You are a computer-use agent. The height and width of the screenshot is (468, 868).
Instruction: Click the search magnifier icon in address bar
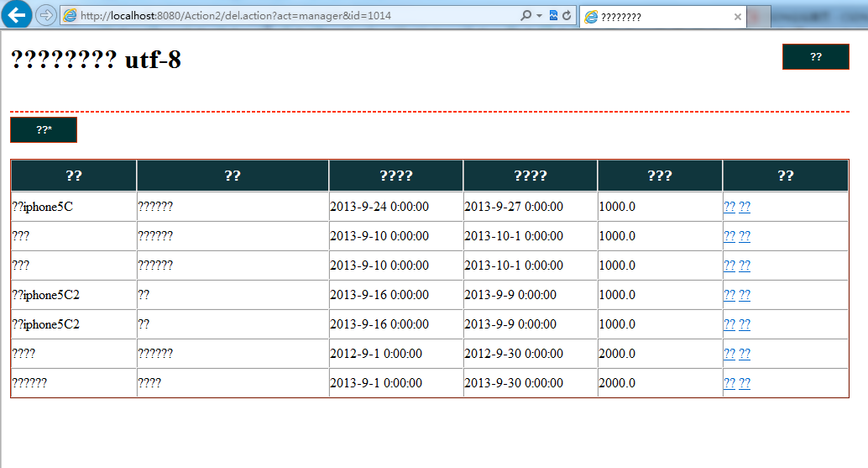tap(526, 15)
